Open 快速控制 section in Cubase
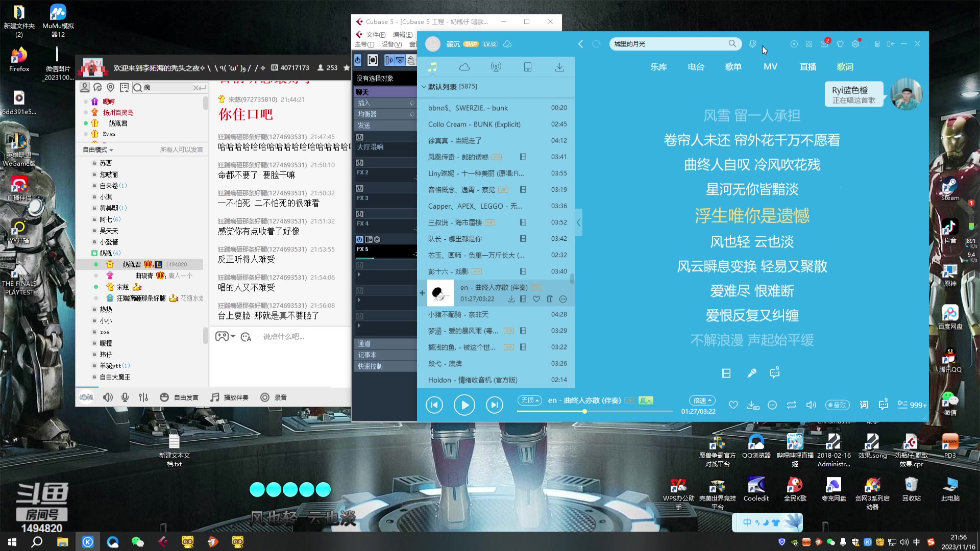 click(385, 366)
